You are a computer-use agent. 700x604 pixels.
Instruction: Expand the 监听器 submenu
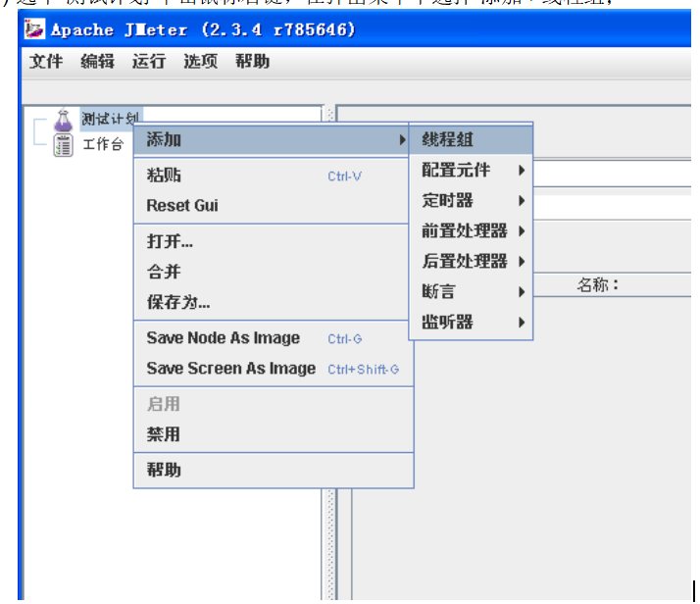(471, 322)
